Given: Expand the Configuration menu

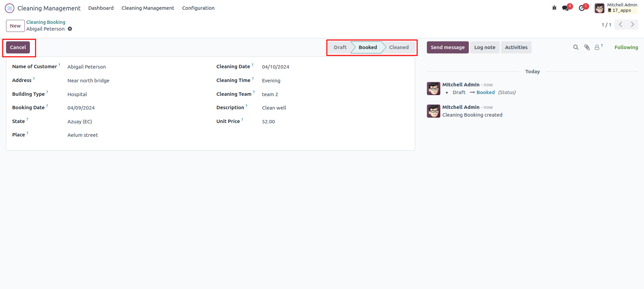Looking at the screenshot, I should pyautogui.click(x=198, y=8).
